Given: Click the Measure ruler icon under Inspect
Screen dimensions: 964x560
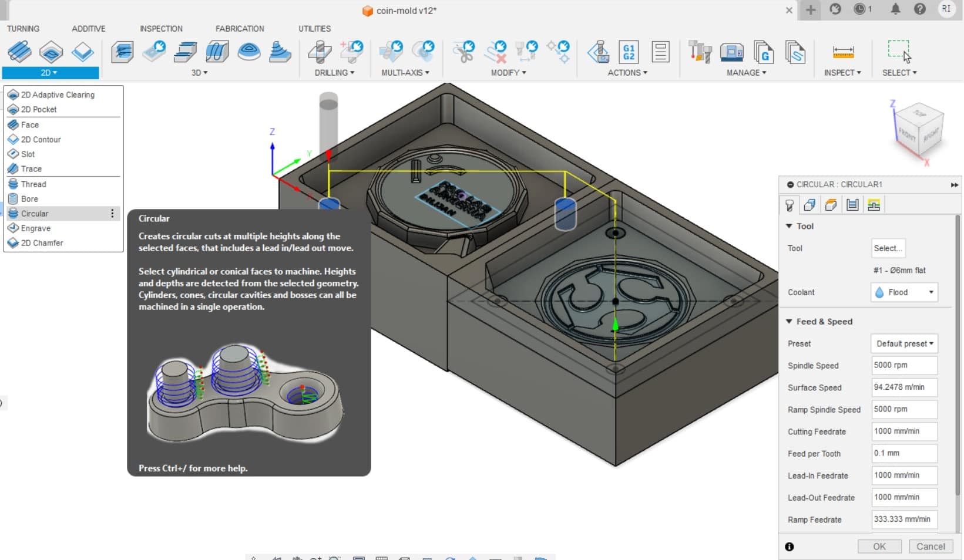Looking at the screenshot, I should (843, 52).
